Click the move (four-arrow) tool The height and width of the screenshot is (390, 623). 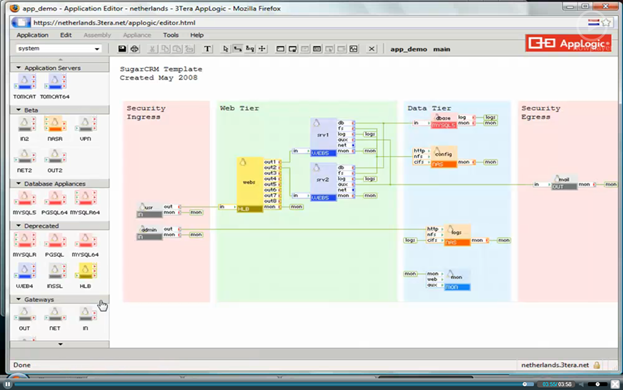262,49
